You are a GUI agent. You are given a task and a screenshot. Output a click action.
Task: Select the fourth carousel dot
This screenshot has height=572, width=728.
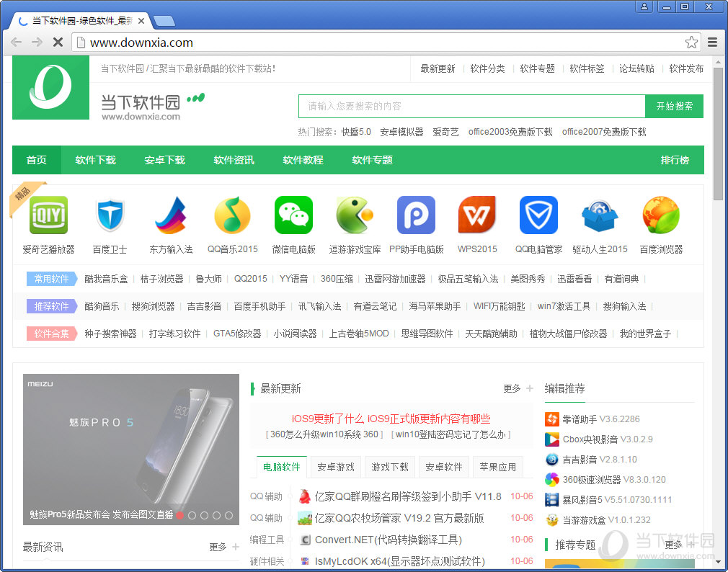pos(216,515)
